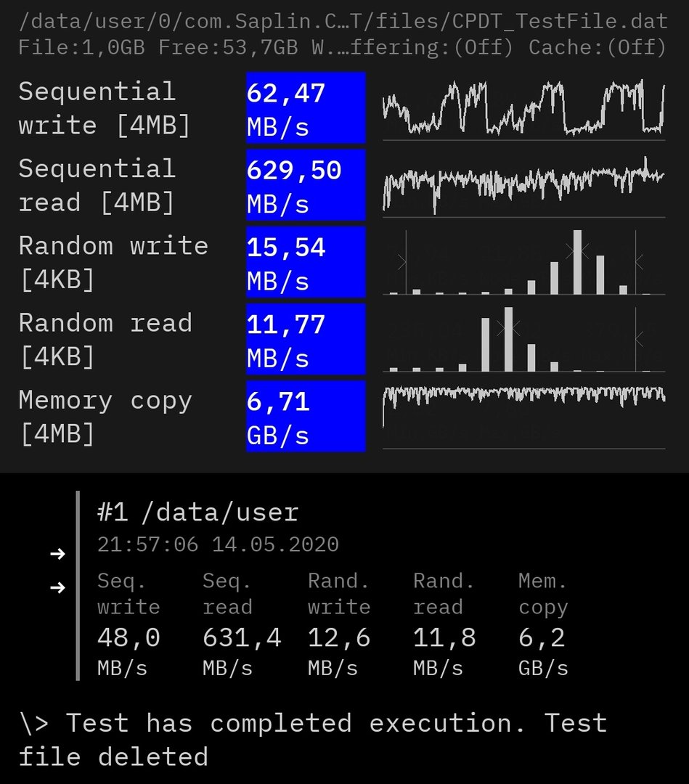Click the Test has completed execution message
The width and height of the screenshot is (689, 784).
click(313, 740)
